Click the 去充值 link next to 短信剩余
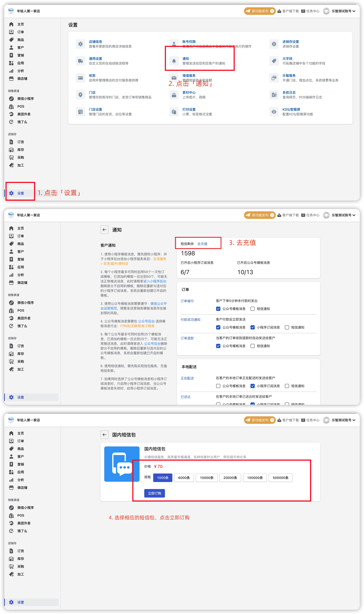 (x=202, y=244)
